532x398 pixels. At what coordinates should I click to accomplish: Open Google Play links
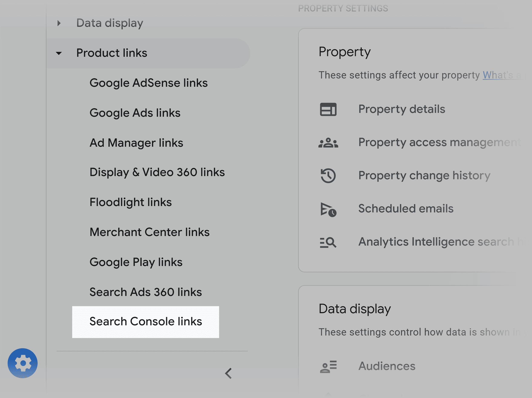136,262
